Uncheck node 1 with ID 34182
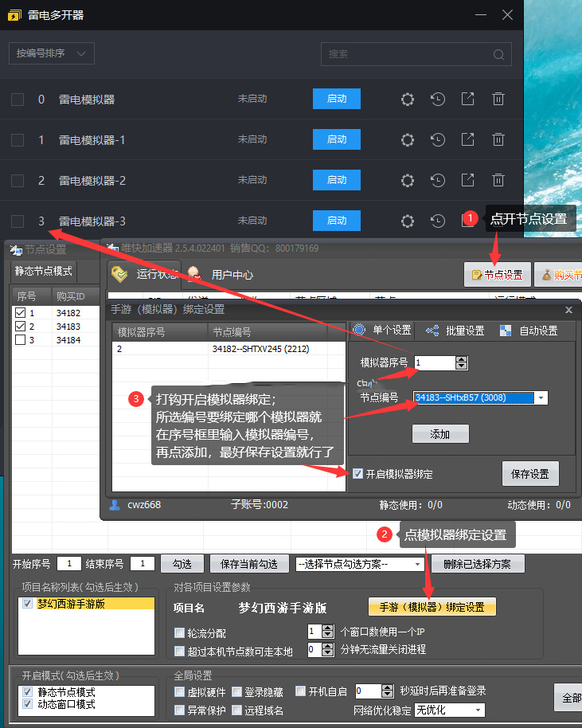 (x=21, y=312)
